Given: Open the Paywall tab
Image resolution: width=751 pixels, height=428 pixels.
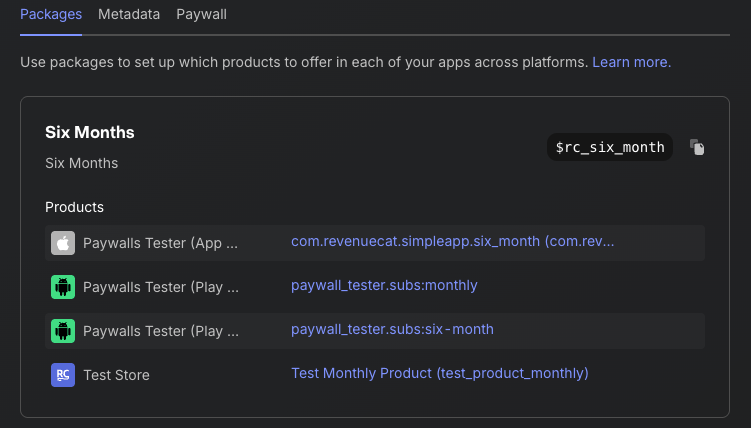Looking at the screenshot, I should pos(201,14).
